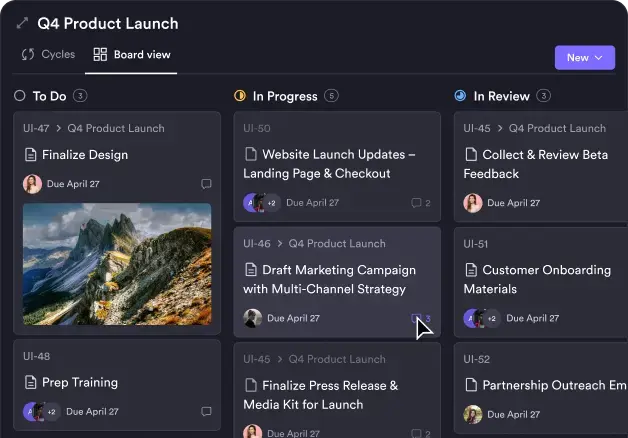Screen dimensions: 628x438
Task: Switch to the Cycles tab
Action: (48, 55)
